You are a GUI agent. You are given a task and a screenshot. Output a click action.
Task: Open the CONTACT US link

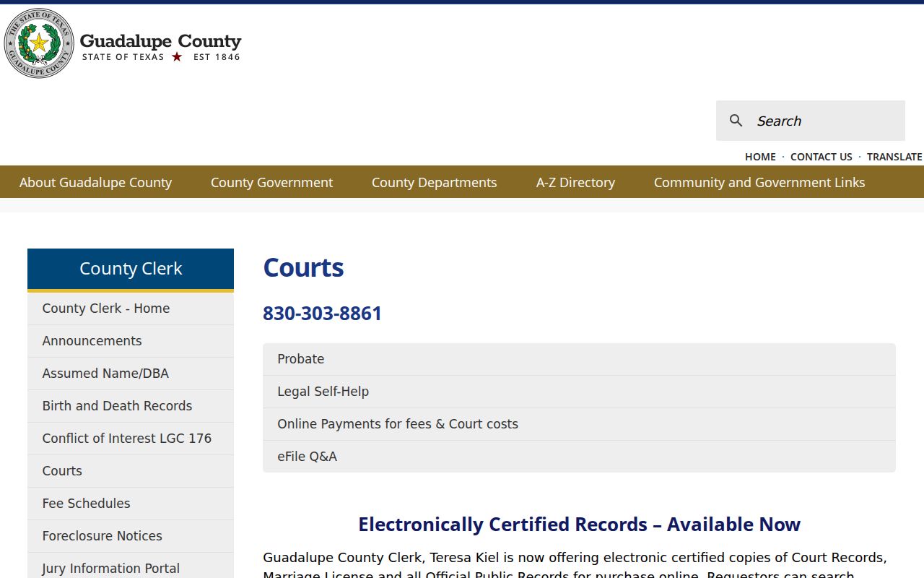pyautogui.click(x=821, y=157)
